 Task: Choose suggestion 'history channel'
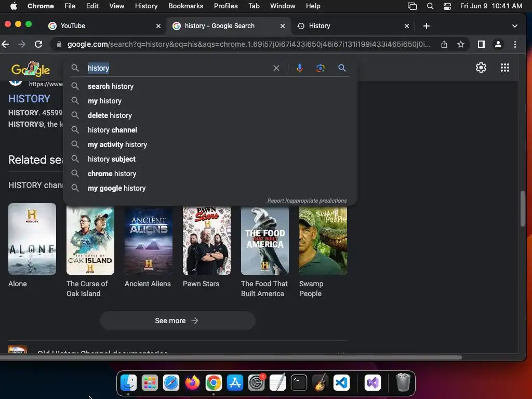pyautogui.click(x=210, y=130)
